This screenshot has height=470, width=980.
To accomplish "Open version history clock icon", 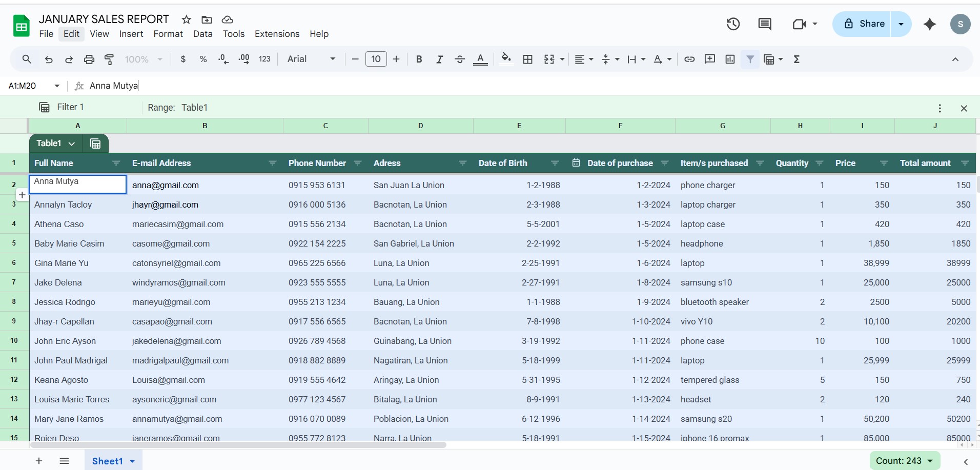I will [x=733, y=24].
